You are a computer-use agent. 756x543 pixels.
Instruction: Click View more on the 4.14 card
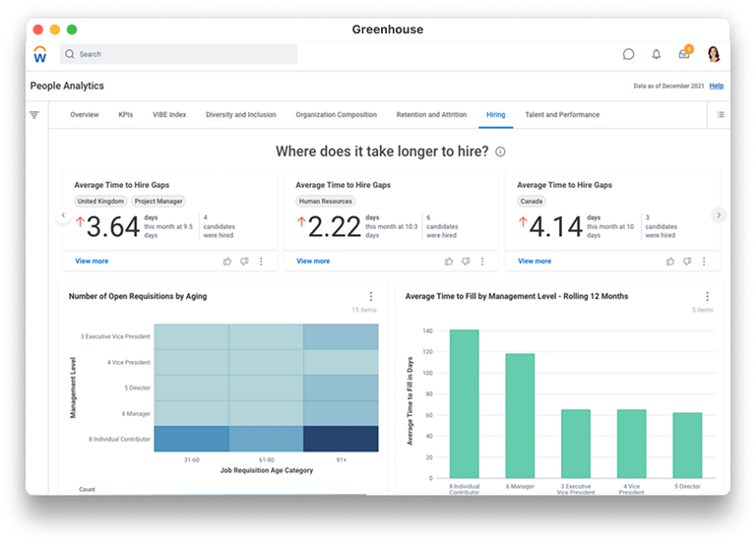coord(535,261)
